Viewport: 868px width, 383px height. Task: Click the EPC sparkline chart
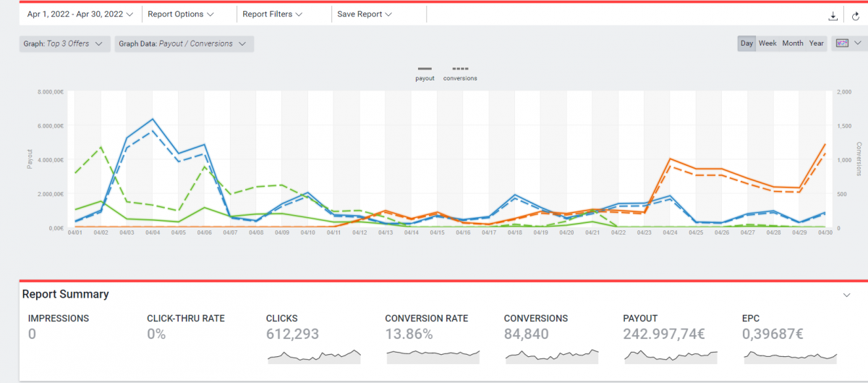[x=790, y=355]
